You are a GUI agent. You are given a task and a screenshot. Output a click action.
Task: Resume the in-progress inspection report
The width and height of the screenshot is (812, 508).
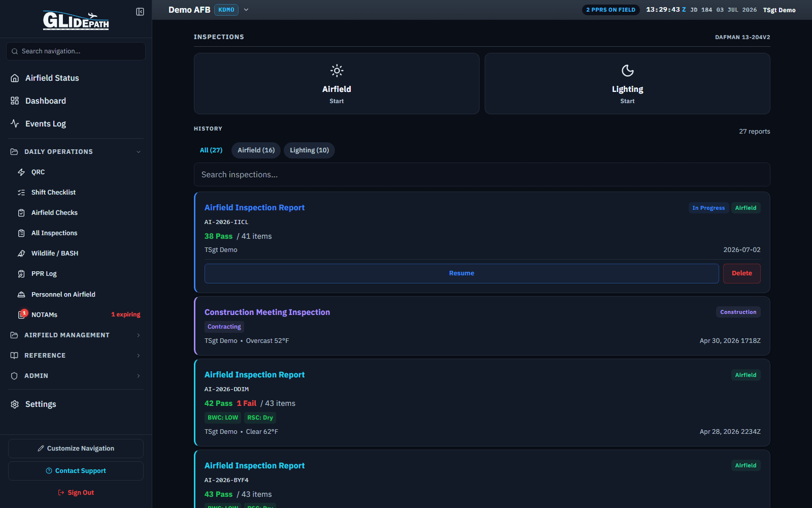(x=461, y=273)
